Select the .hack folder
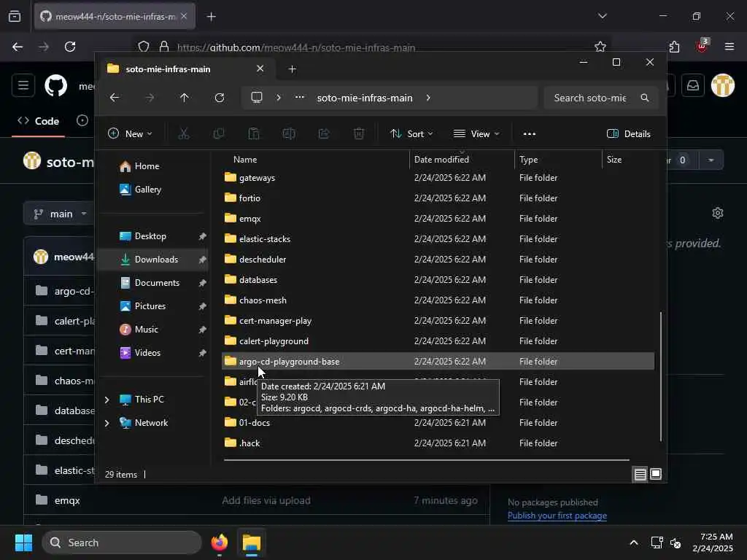 438,443
